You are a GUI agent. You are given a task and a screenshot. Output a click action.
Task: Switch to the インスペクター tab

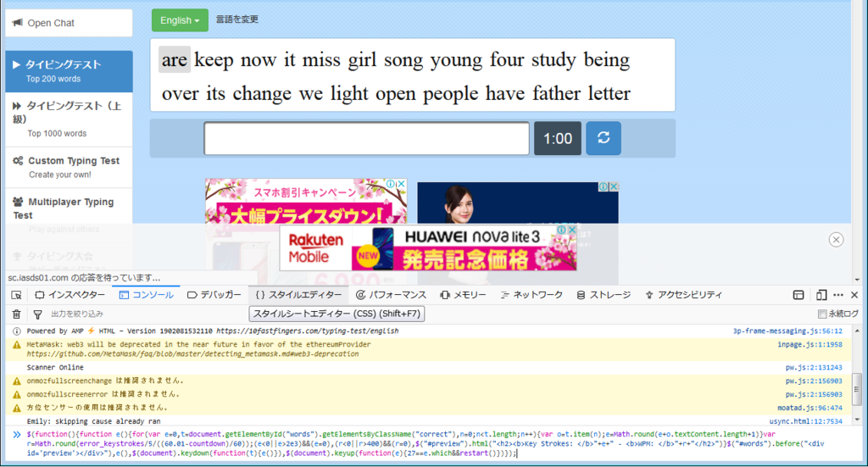(70, 295)
